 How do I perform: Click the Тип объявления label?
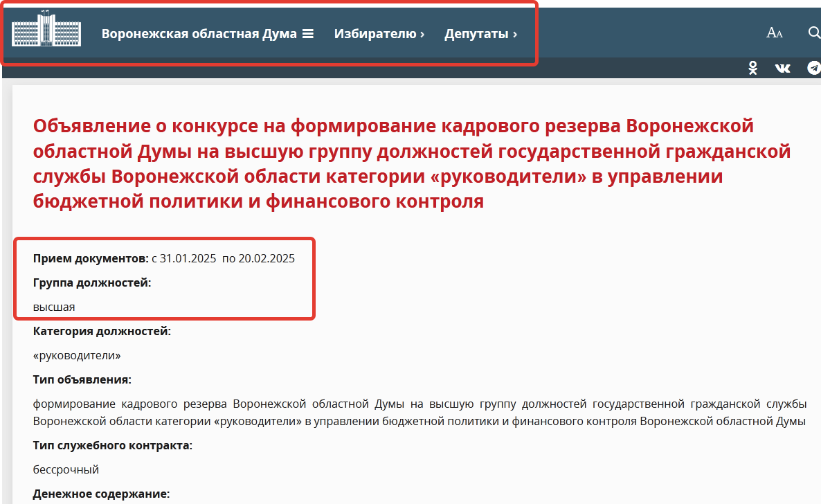point(82,379)
